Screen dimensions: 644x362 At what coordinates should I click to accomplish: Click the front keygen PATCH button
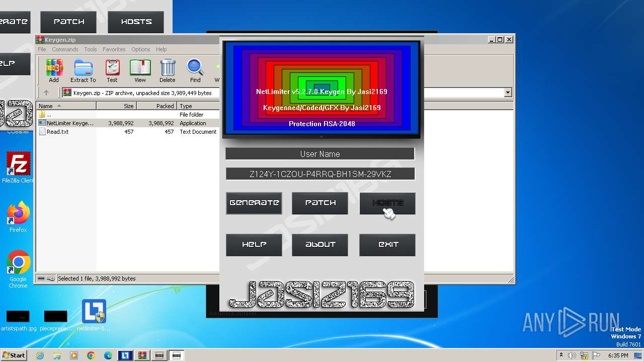point(320,203)
